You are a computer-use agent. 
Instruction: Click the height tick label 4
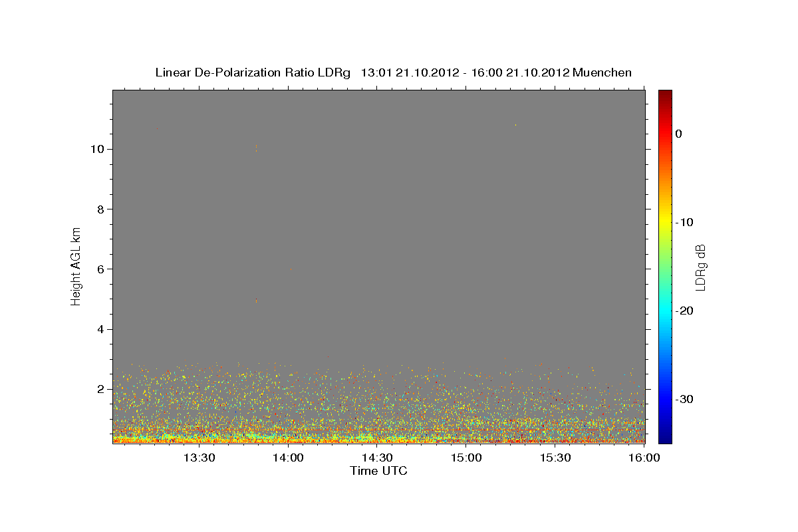(x=100, y=329)
